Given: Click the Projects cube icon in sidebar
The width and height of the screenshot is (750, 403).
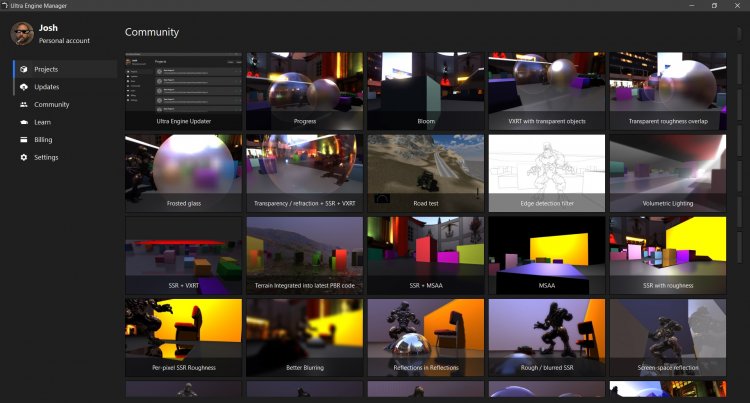Looking at the screenshot, I should click(23, 70).
